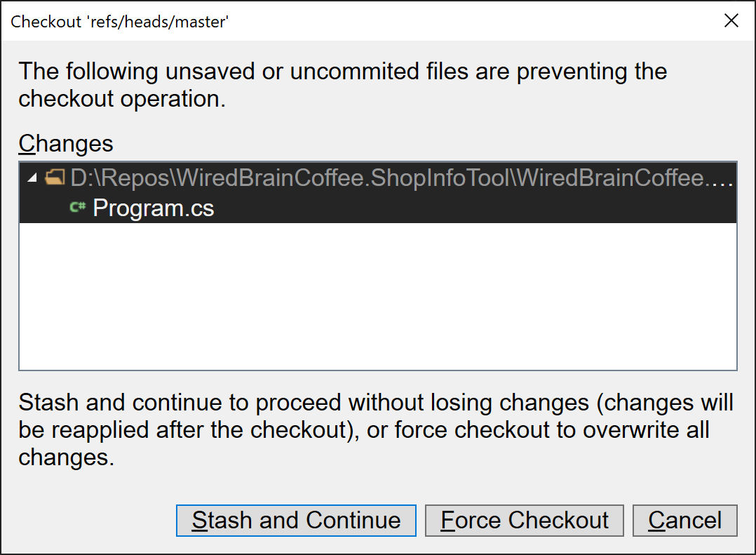Select Program.cs in the Changes list

point(154,208)
